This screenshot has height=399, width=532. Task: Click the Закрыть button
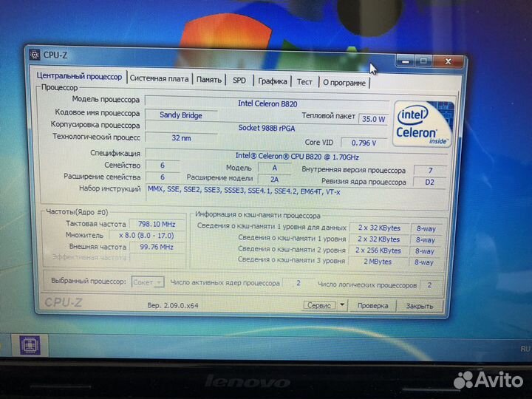(420, 306)
